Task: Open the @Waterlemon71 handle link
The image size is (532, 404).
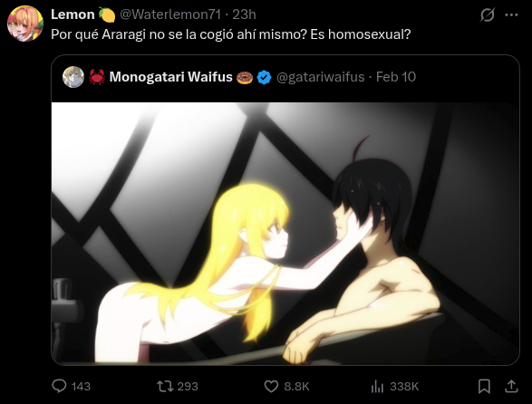Action: coord(170,14)
